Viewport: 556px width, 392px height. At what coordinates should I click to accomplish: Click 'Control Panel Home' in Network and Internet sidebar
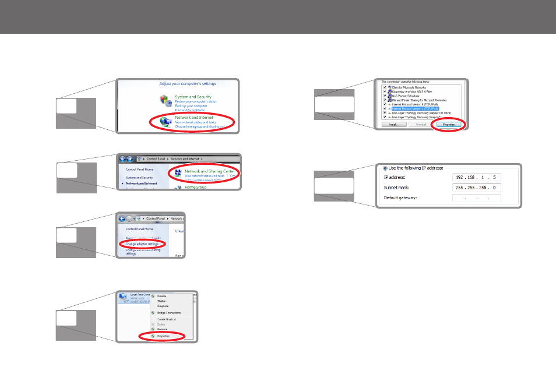(140, 169)
